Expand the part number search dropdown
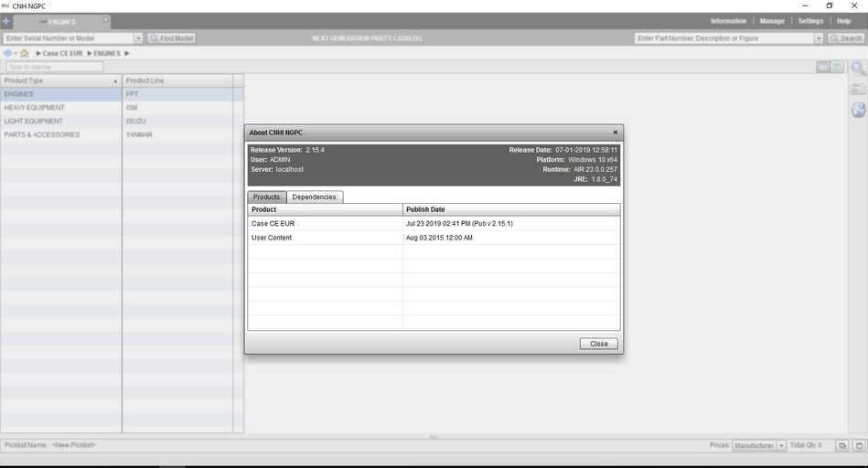868x468 pixels. [819, 38]
